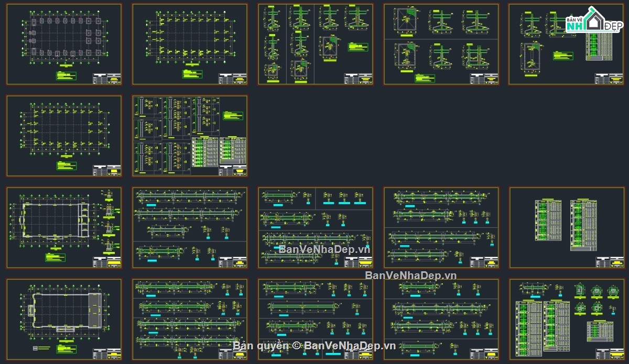Select the floor plan sheet with grey hatched room
The image size is (629, 364).
64,319
